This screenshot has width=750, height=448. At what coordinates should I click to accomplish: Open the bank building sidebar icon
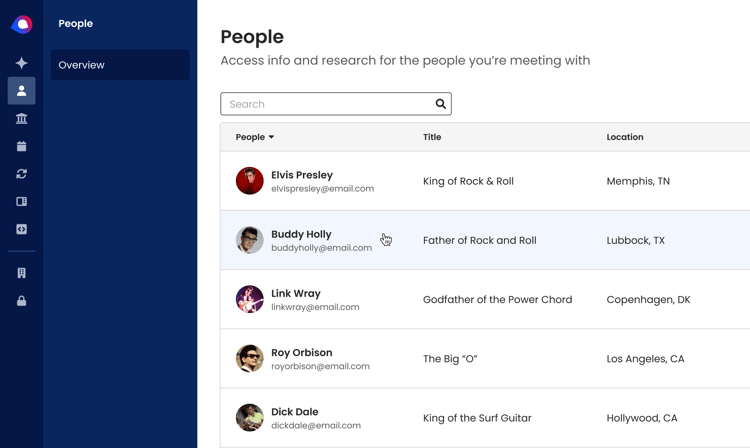click(22, 118)
